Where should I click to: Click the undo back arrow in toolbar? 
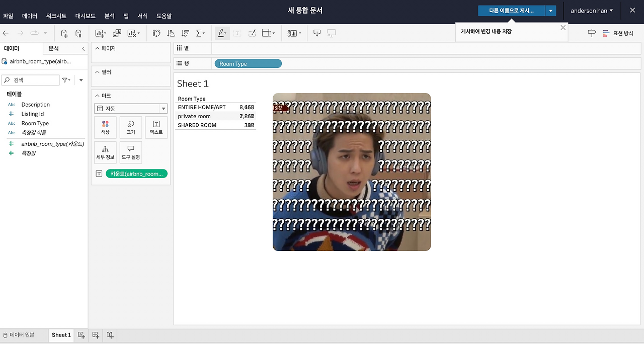pos(6,33)
